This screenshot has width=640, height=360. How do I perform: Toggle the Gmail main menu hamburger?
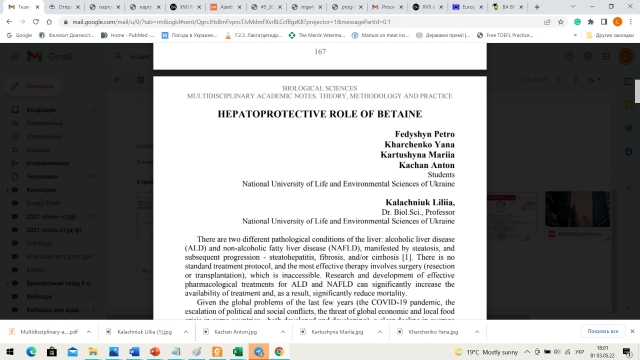click(15, 56)
